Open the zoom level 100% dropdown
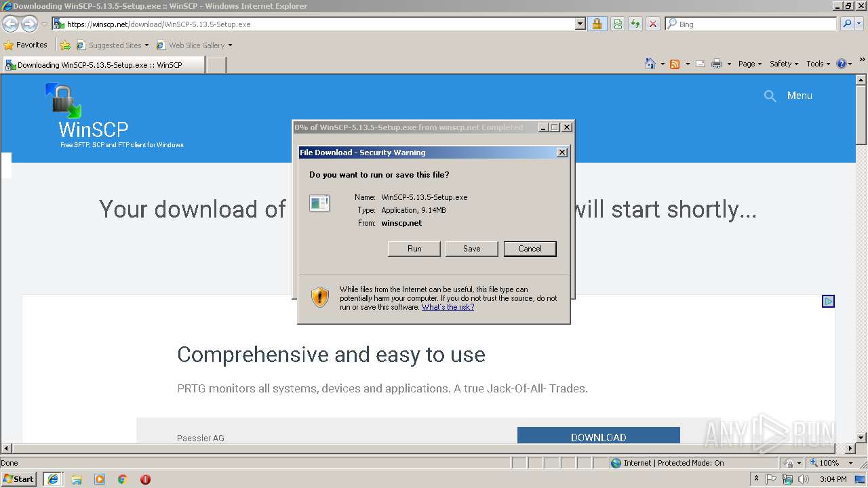The image size is (868, 488). click(x=850, y=463)
